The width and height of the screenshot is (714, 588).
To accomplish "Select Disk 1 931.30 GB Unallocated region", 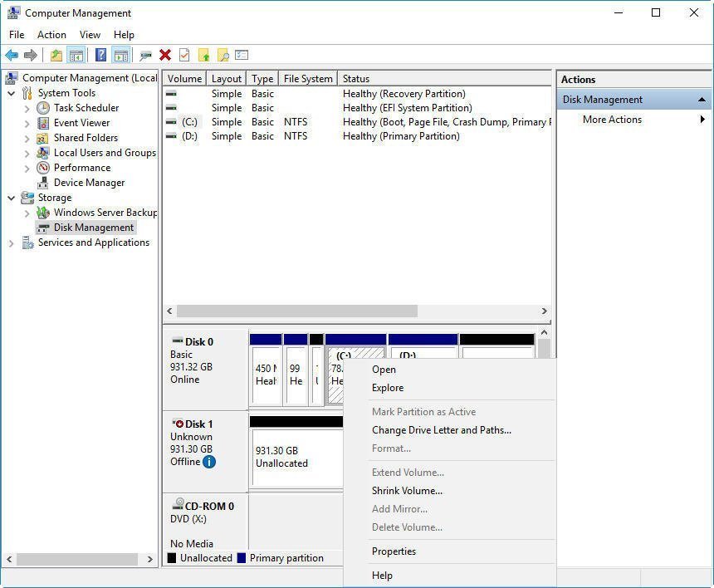I will pos(296,451).
